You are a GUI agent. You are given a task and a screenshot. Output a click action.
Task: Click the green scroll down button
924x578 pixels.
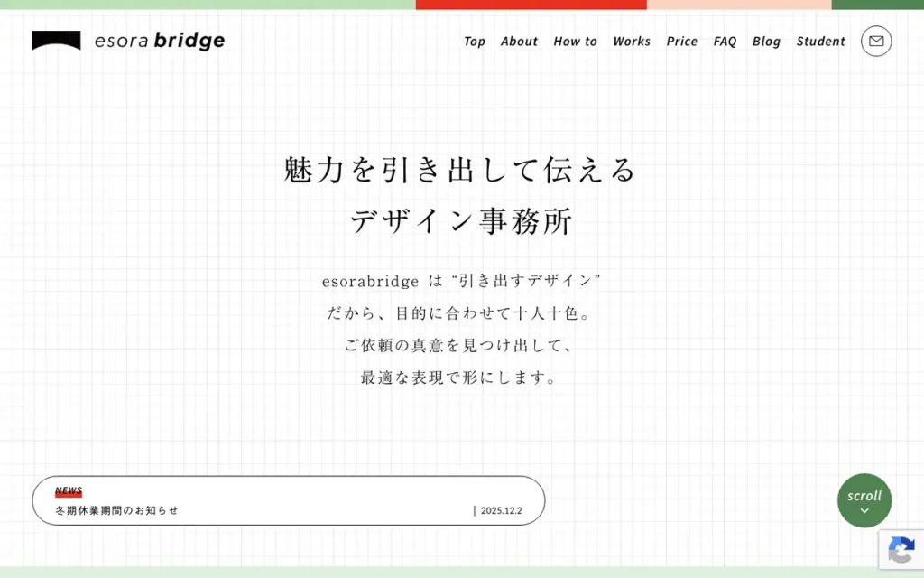(x=864, y=500)
